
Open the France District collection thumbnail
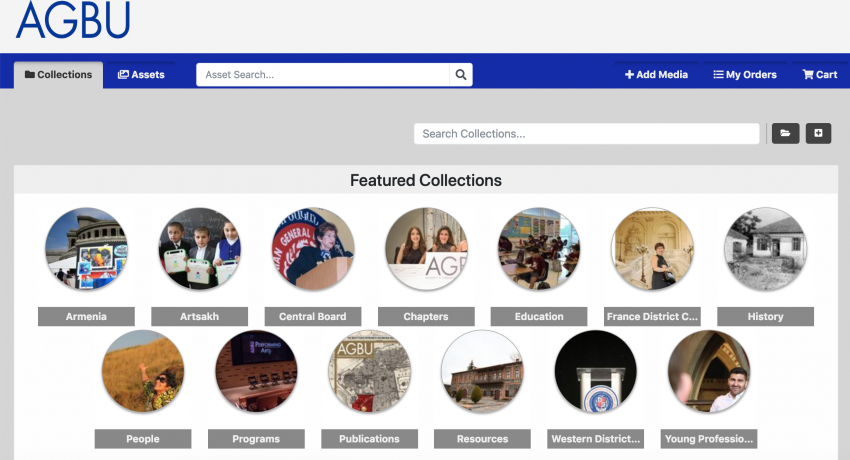pos(652,249)
